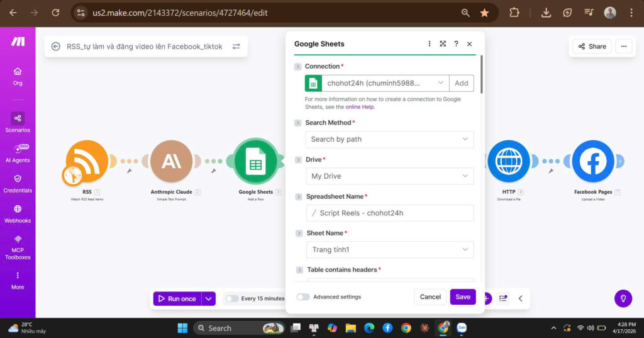Open help for Google Sheets module
Screen dimensions: 644x338
tap(456, 44)
